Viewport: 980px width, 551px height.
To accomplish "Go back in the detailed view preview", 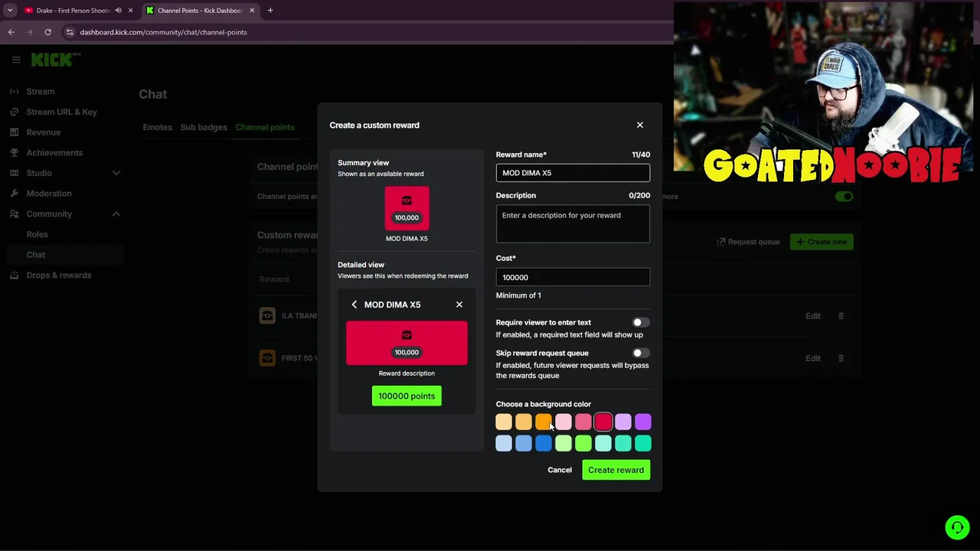I will pos(354,305).
